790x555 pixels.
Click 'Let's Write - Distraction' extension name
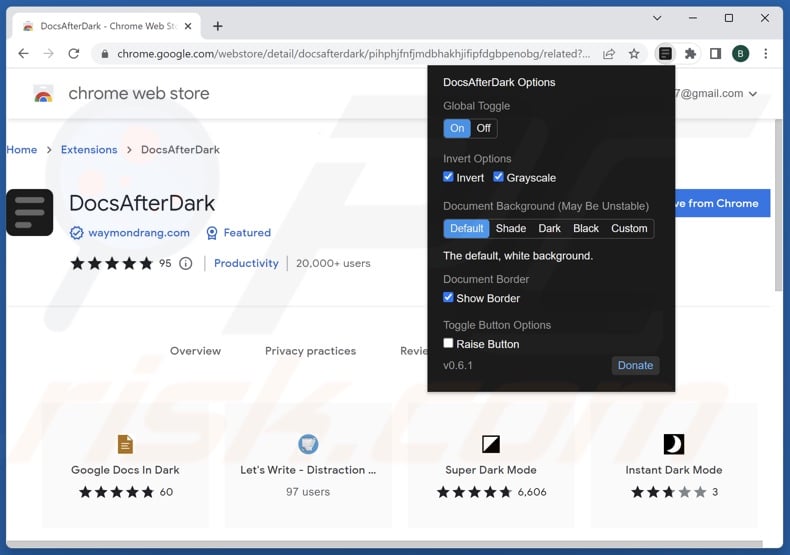pos(308,470)
